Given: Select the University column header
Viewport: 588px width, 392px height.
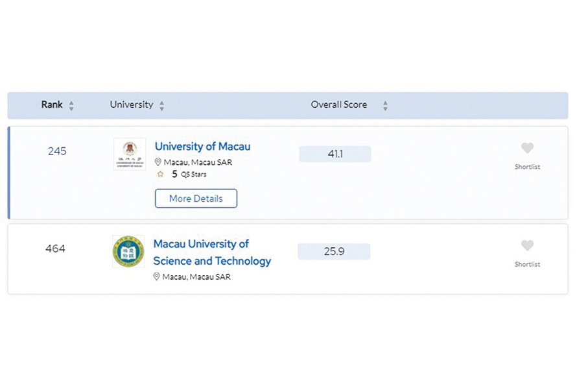Looking at the screenshot, I should point(132,104).
